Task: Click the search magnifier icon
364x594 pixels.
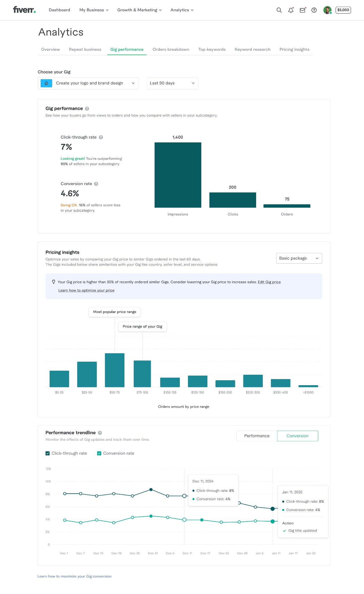Action: click(279, 10)
